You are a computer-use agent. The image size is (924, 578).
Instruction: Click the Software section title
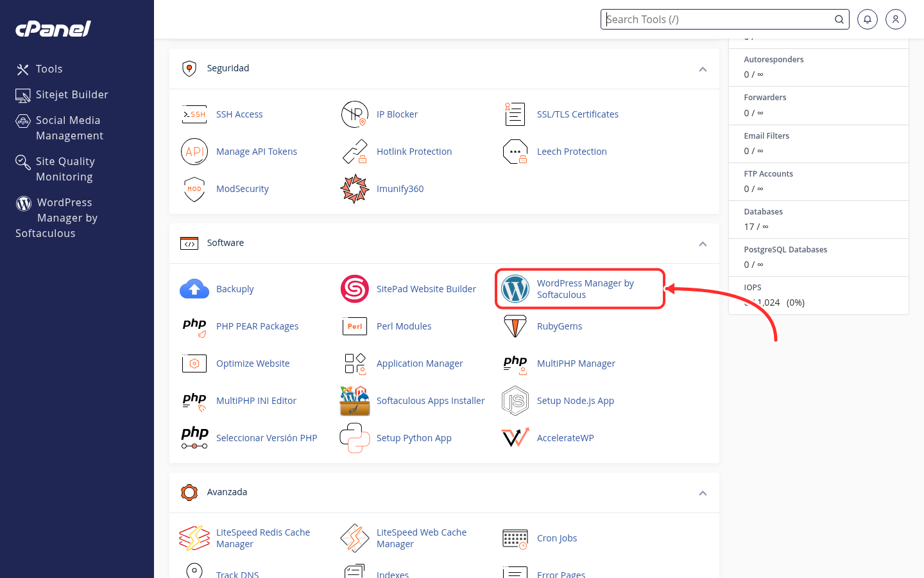225,243
